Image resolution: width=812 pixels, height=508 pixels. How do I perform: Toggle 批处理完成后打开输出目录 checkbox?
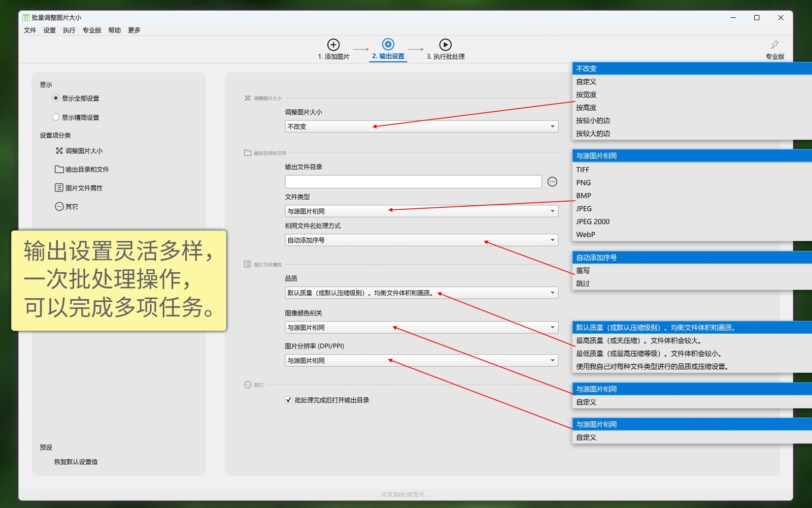pos(289,400)
